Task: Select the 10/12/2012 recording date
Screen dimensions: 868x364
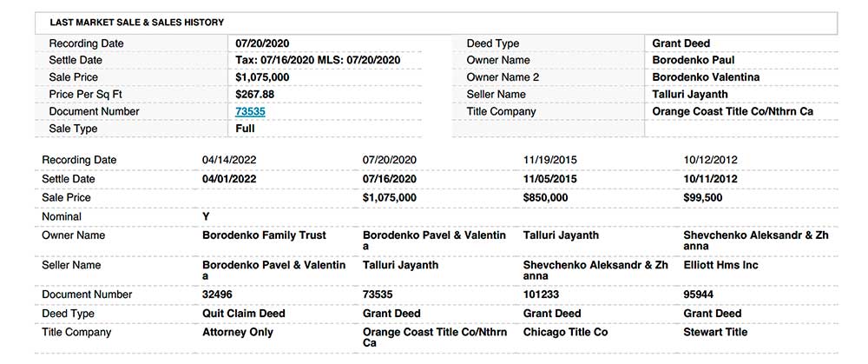Action: [x=710, y=160]
